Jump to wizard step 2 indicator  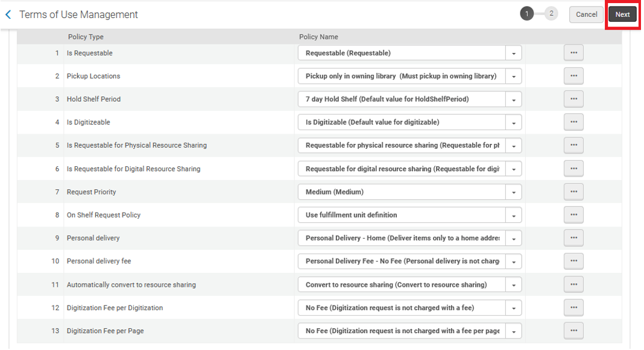(x=551, y=14)
